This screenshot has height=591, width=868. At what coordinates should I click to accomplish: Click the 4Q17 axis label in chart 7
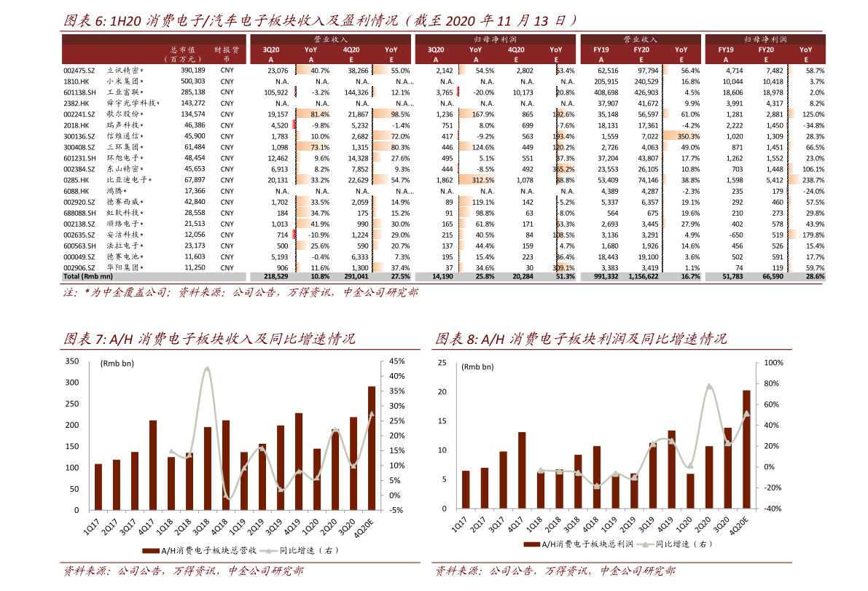(146, 525)
